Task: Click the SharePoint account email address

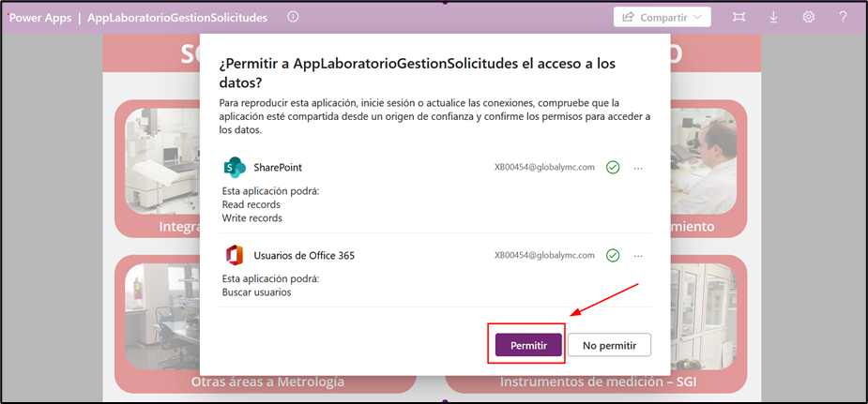Action: click(544, 168)
